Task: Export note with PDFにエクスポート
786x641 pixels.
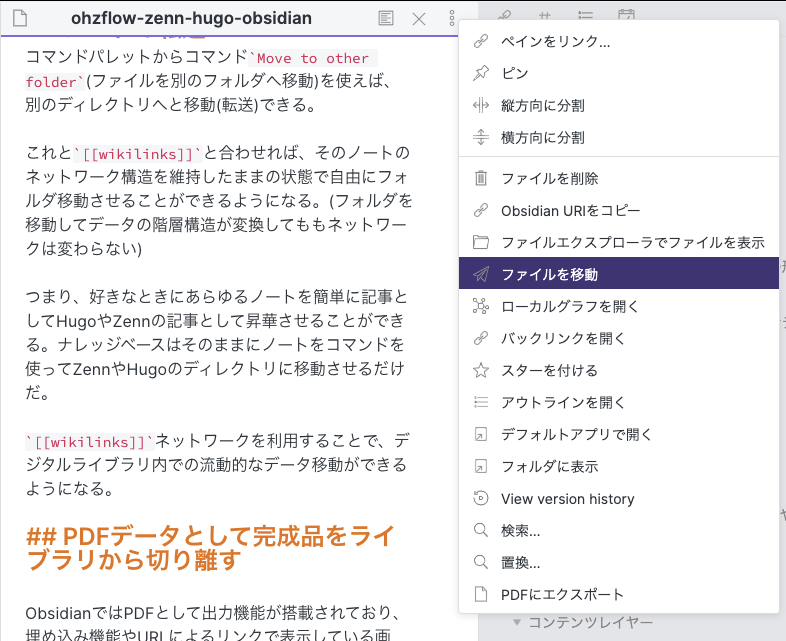Action: 619,595
